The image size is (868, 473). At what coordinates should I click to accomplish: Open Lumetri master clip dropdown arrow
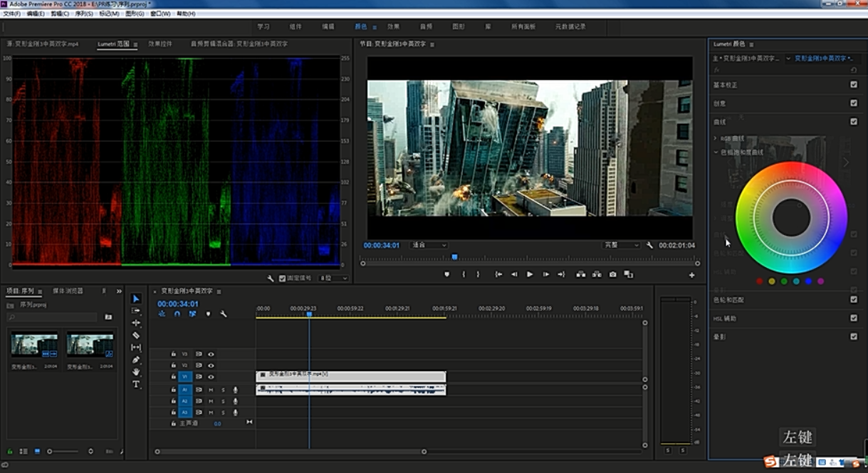788,58
